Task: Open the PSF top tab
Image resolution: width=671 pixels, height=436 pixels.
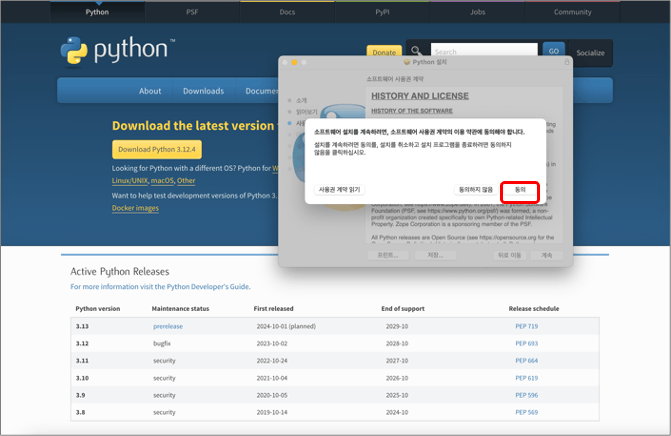Action: pyautogui.click(x=192, y=12)
